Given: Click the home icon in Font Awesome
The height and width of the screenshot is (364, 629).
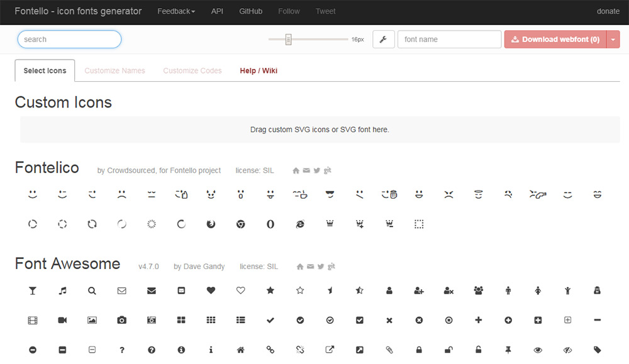Looking at the screenshot, I should (x=240, y=350).
